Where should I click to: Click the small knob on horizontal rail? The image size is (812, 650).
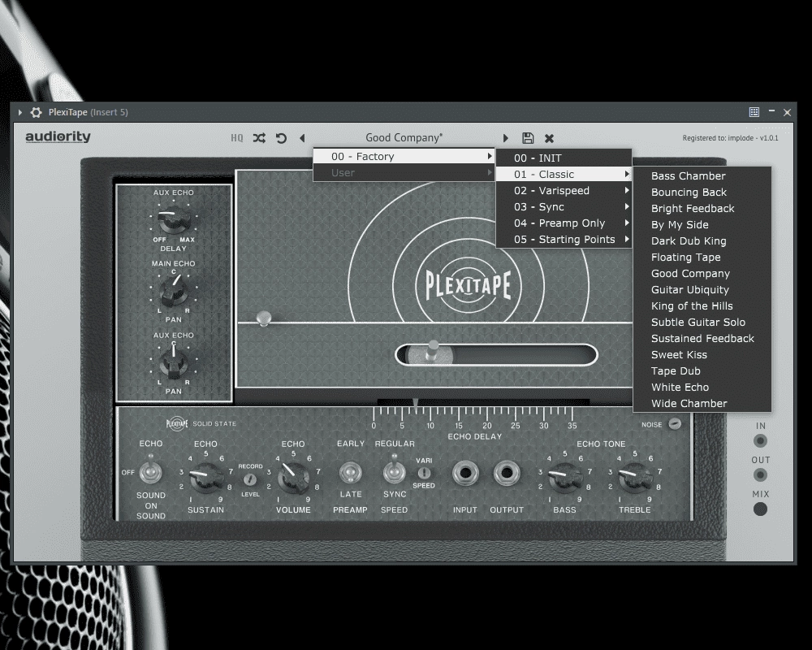click(x=264, y=318)
